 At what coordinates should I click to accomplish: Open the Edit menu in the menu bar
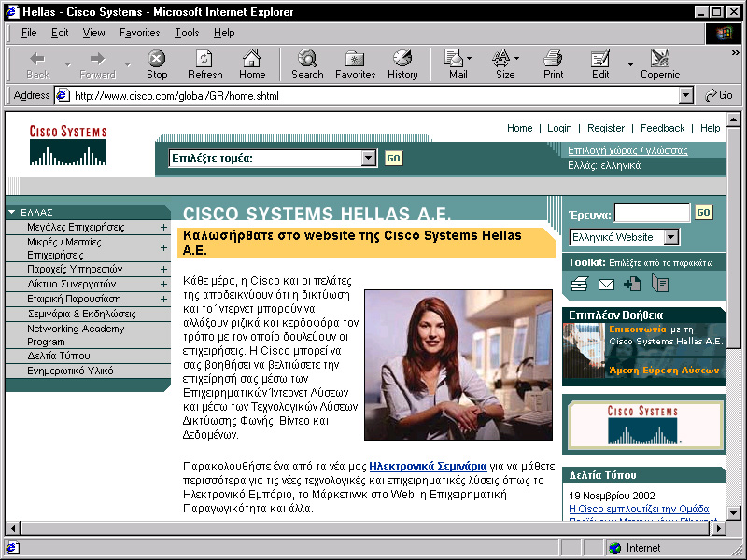pos(60,33)
